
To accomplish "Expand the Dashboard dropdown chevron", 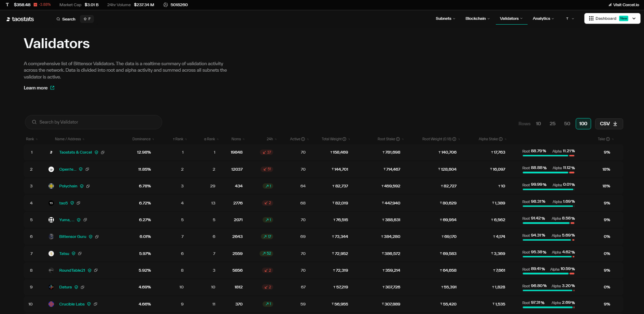I will pyautogui.click(x=634, y=19).
